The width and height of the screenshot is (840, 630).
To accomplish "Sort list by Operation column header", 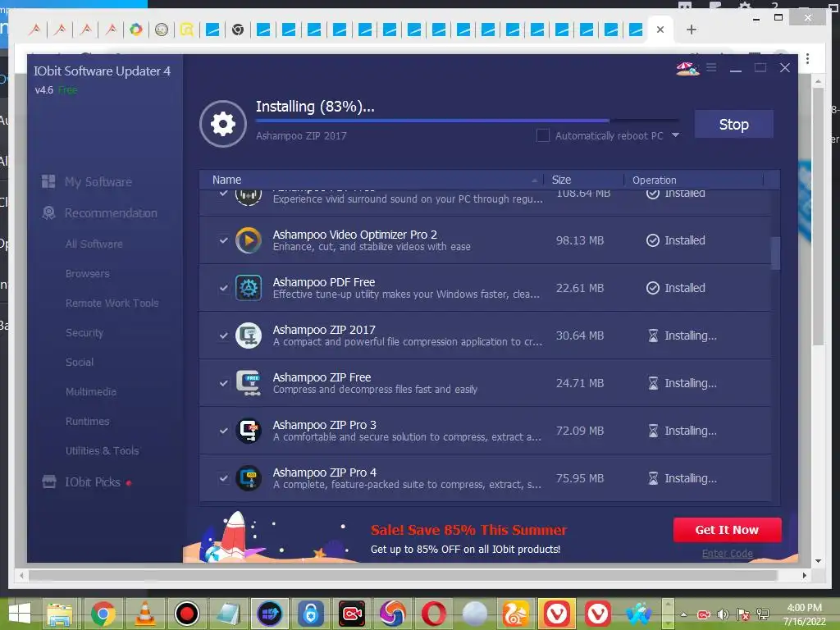I will click(694, 180).
